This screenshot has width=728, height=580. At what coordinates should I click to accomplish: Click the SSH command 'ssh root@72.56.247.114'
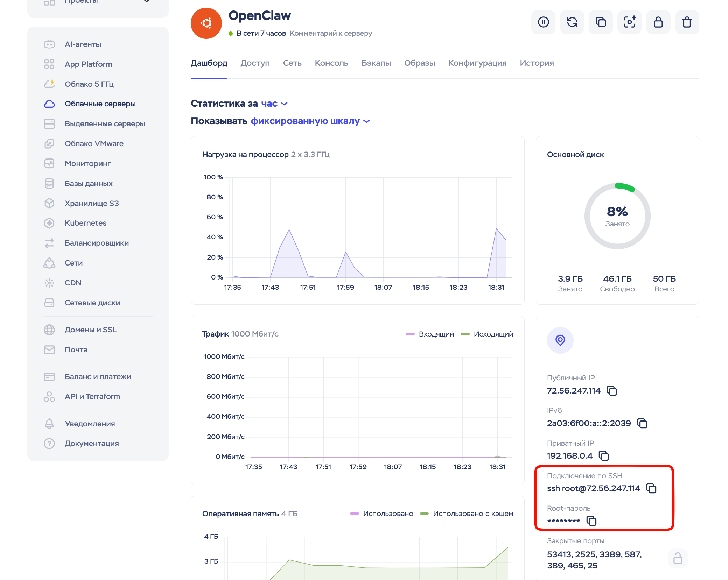pos(594,488)
